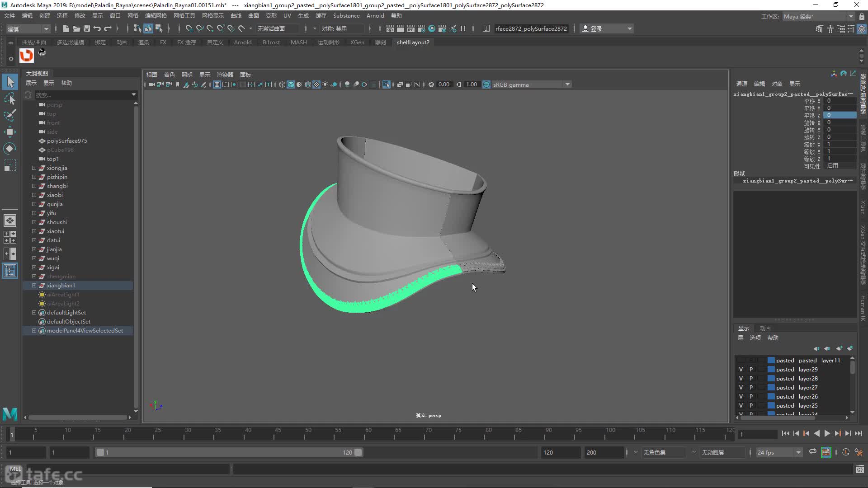This screenshot has width=868, height=488.
Task: Click the save scene disk icon
Action: click(x=87, y=28)
